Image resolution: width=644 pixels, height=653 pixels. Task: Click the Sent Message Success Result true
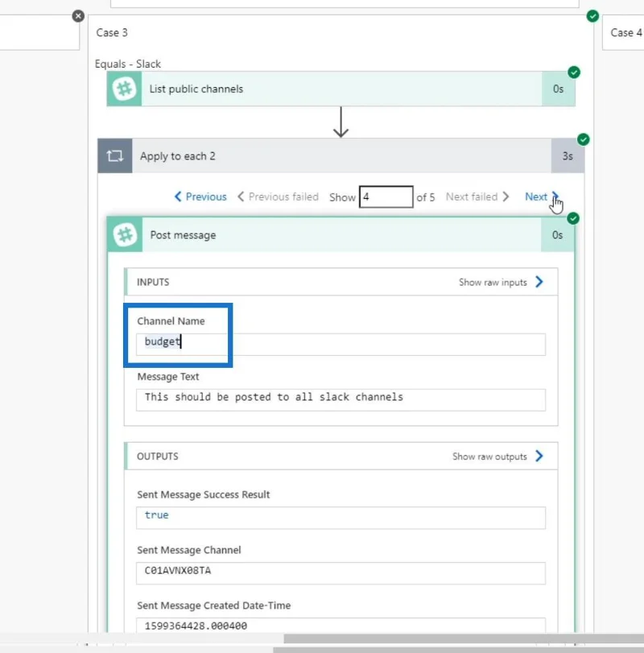pyautogui.click(x=156, y=515)
